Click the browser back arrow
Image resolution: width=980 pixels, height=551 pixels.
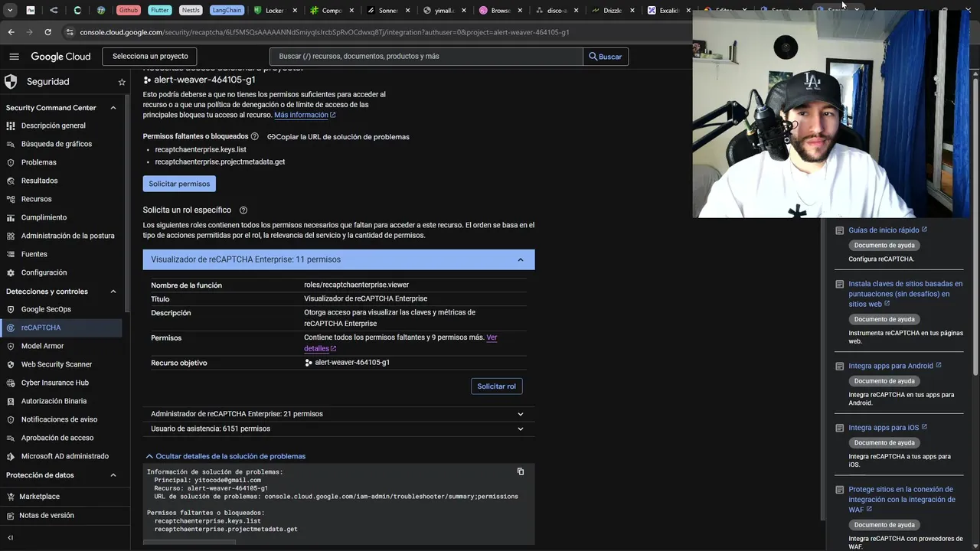pos(11,32)
